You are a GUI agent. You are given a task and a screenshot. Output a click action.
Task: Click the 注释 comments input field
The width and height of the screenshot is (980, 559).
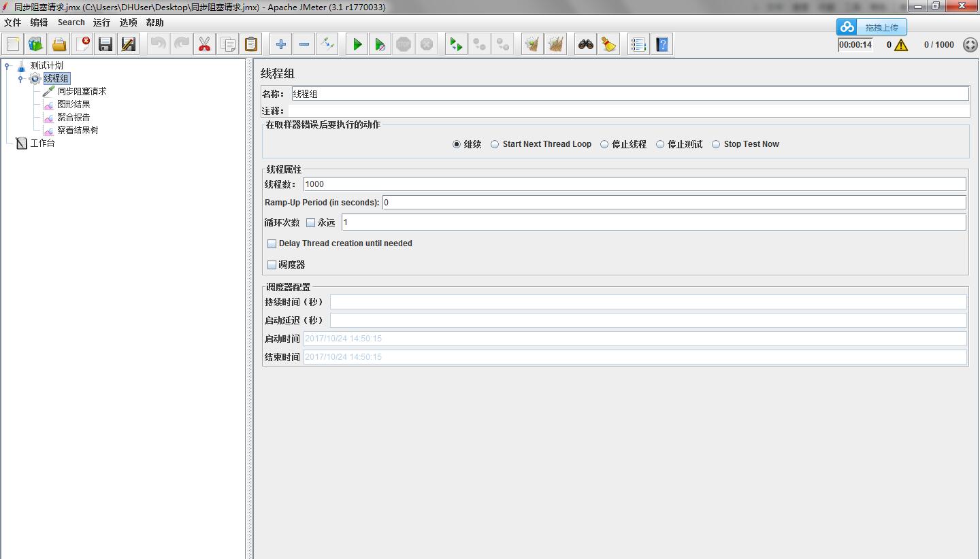pos(629,111)
